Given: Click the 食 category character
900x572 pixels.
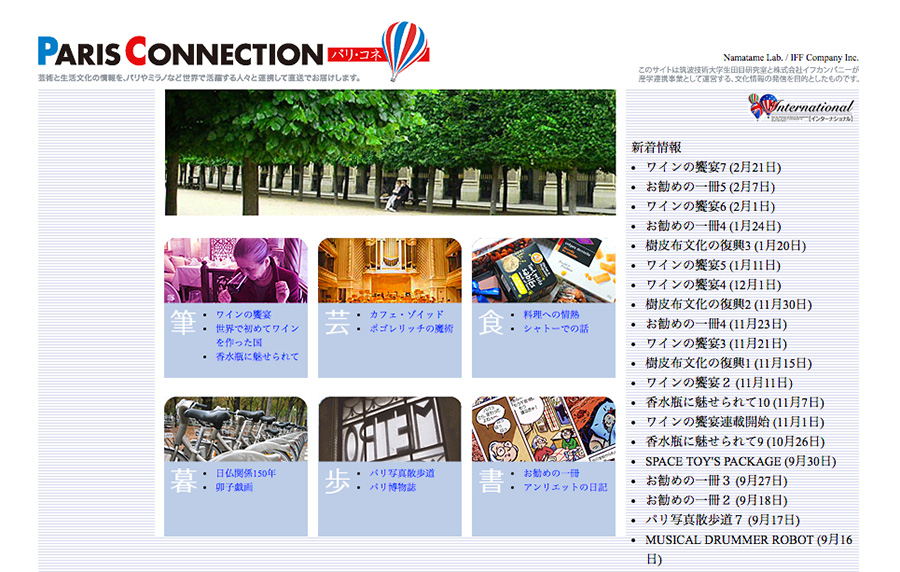Looking at the screenshot, I should [x=491, y=322].
